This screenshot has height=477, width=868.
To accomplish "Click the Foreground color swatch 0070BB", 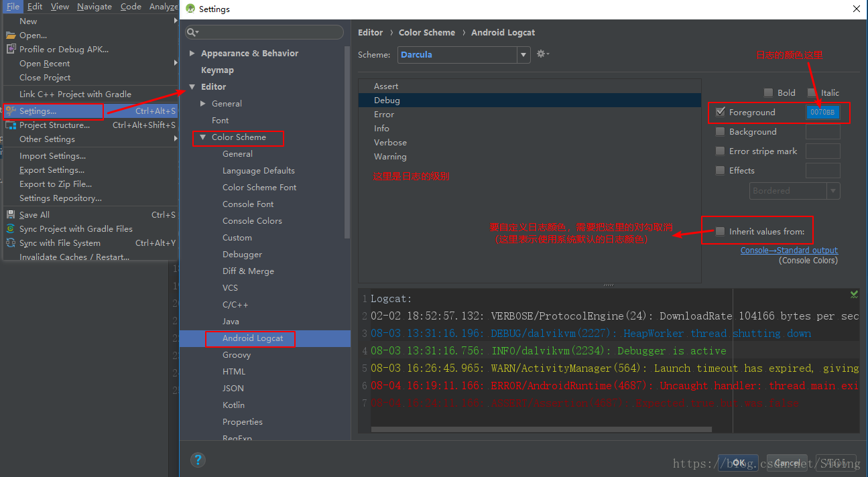I will (x=822, y=113).
